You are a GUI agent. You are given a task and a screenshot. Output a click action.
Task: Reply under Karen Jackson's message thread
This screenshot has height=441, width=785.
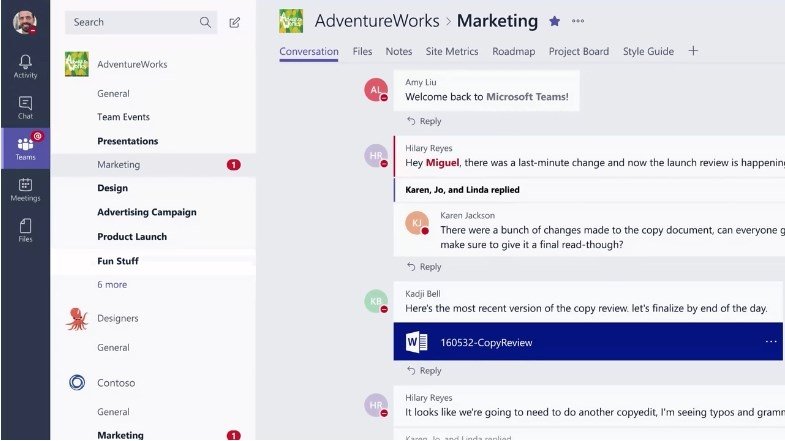424,267
